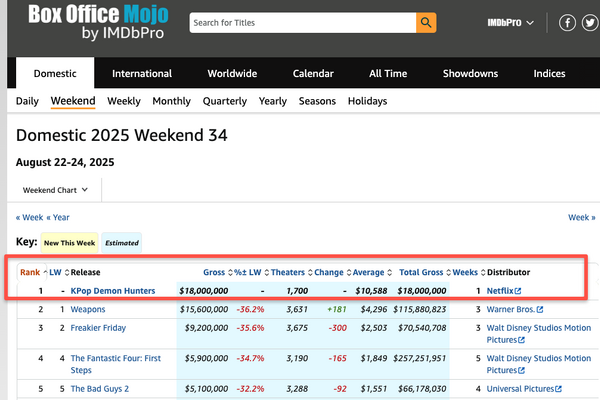Click the orange search magnifier button

click(x=426, y=22)
